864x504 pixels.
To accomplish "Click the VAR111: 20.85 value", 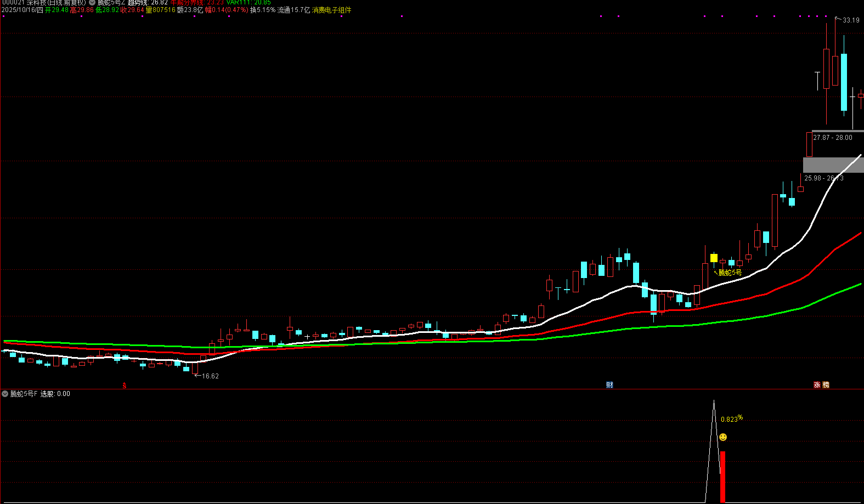I will [x=249, y=3].
